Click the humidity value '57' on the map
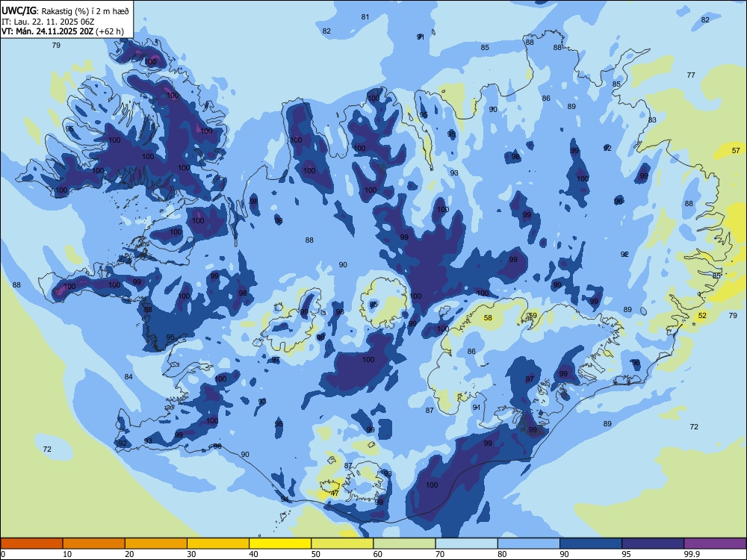 (x=736, y=151)
